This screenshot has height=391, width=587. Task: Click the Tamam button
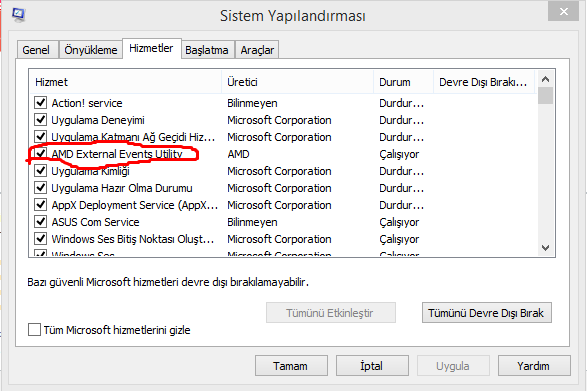[291, 366]
